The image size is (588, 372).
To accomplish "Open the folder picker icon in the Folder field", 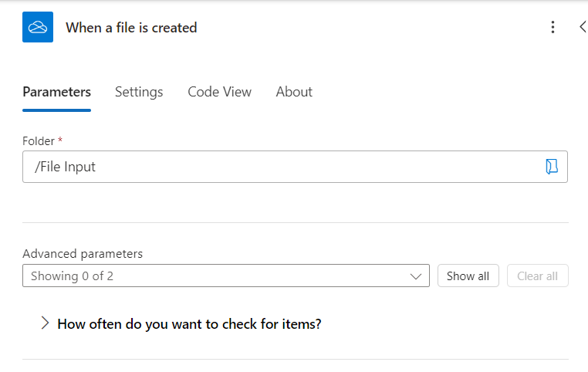I will click(551, 167).
